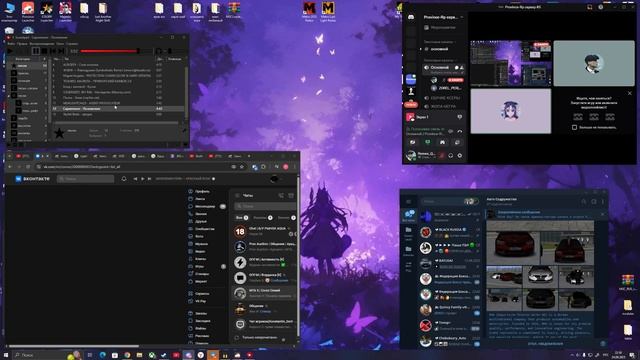The width and height of the screenshot is (640, 360).
Task: Open the soundboard in Discord voice panel
Action: 457,142
